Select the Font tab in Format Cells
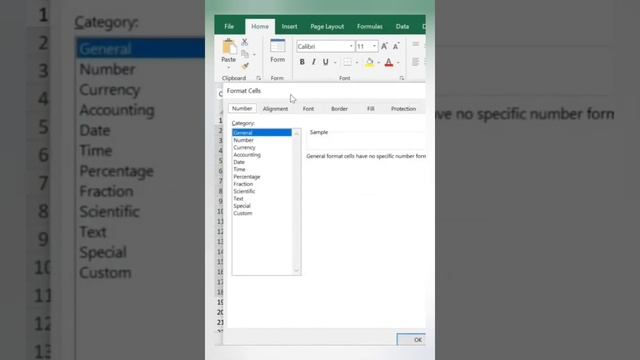 309,109
